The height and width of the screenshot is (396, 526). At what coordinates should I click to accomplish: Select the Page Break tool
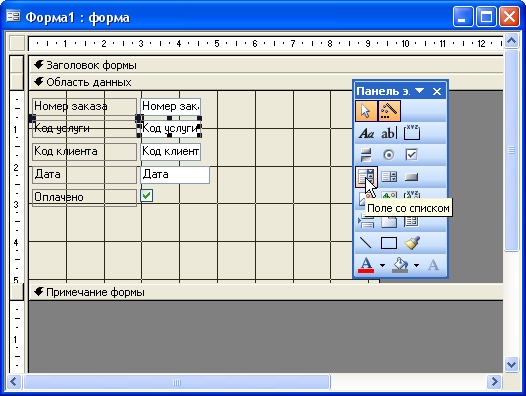(366, 221)
